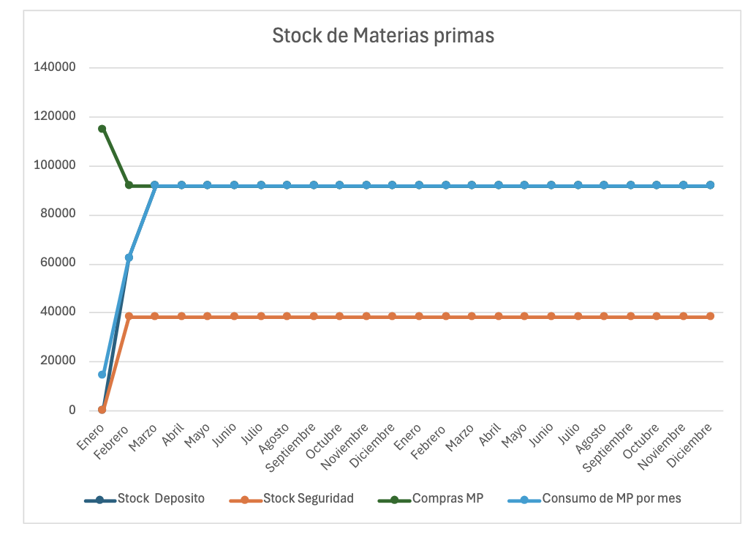The image size is (756, 537).
Task: Click the light blue Consumo legend marker
Action: (523, 500)
